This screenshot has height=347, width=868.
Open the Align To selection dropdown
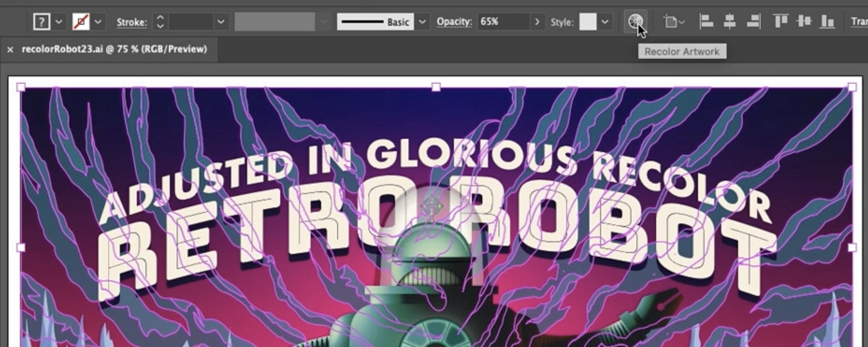coord(673,22)
